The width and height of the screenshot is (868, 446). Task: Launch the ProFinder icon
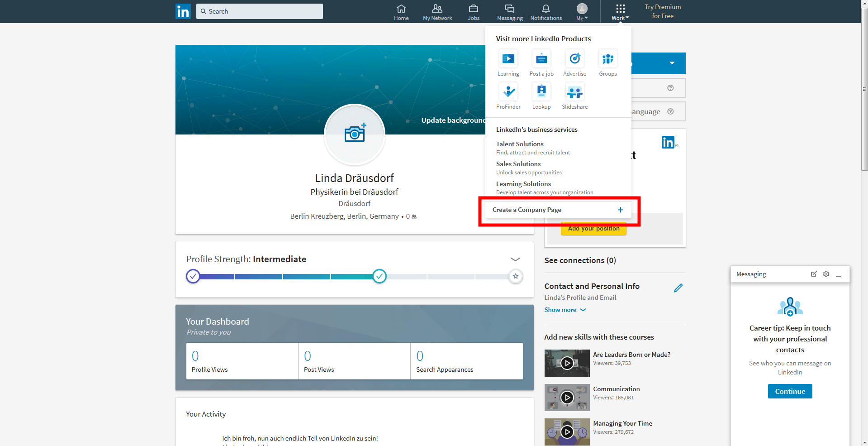click(508, 91)
